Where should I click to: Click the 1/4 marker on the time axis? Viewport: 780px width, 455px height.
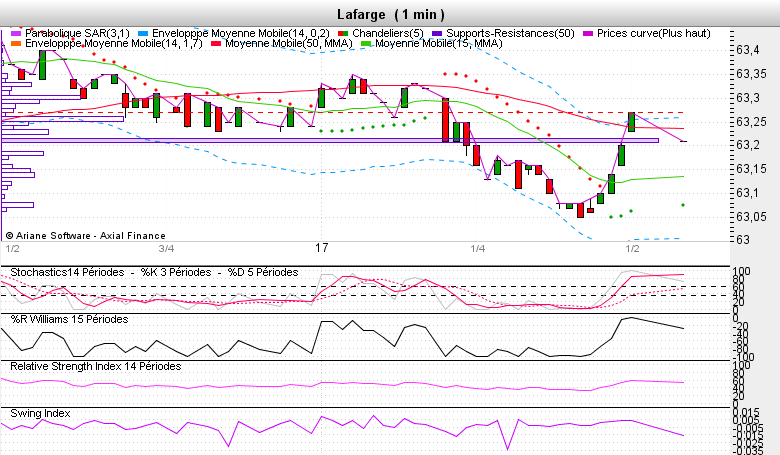click(478, 248)
